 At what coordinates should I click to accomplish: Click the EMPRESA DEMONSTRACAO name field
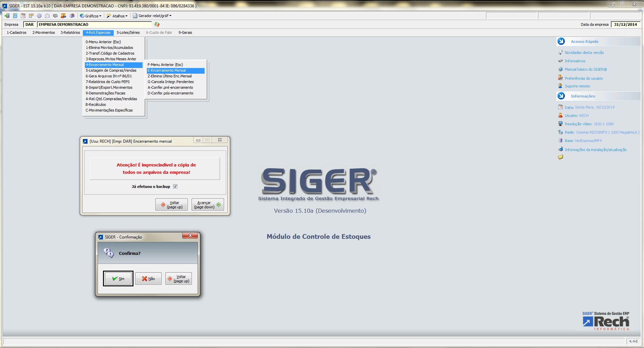click(x=95, y=24)
